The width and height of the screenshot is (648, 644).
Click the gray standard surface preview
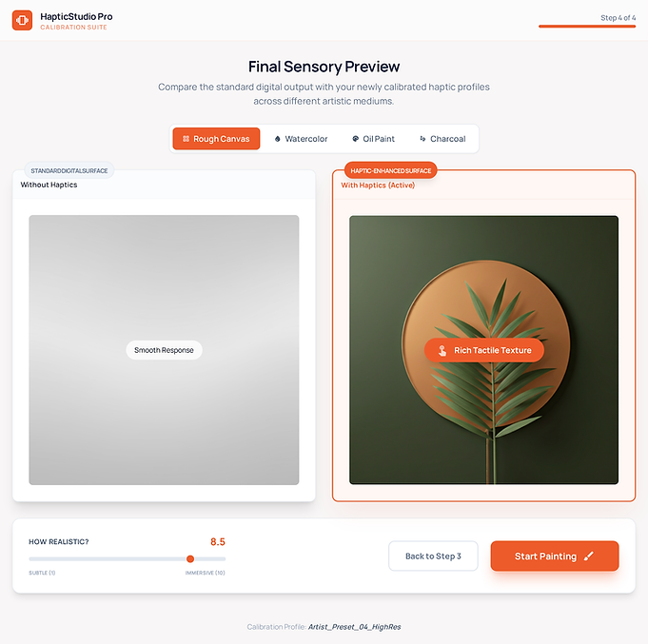click(164, 350)
